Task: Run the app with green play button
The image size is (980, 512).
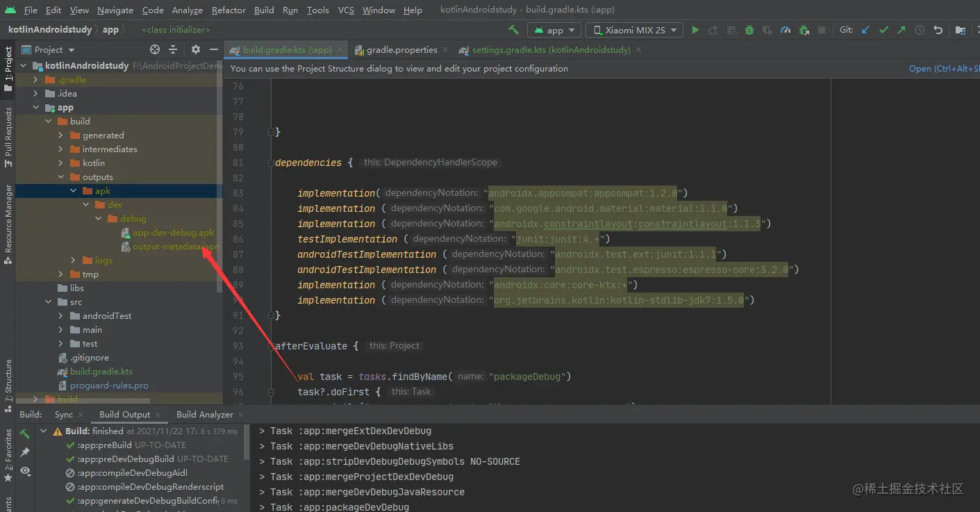Action: click(x=695, y=30)
